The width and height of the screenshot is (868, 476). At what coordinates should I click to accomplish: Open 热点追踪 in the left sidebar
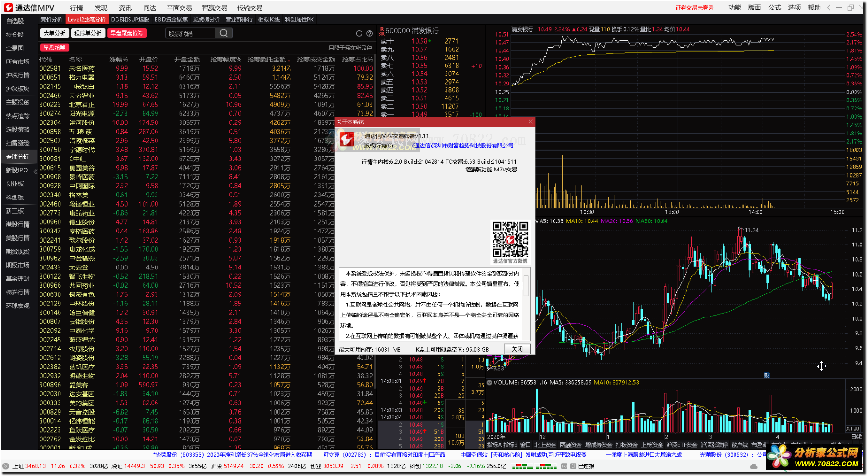[x=17, y=116]
